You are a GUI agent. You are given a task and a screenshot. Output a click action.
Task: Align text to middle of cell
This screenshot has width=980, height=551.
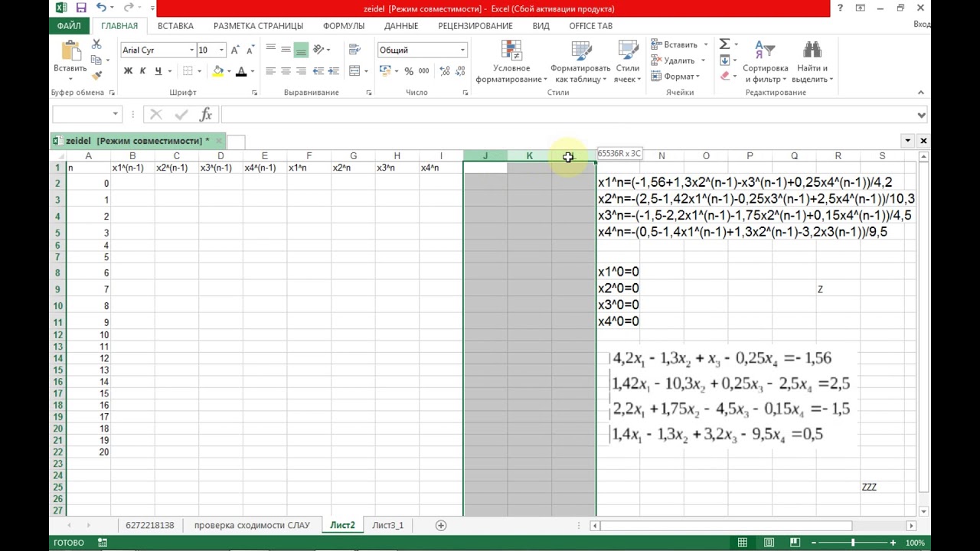286,49
